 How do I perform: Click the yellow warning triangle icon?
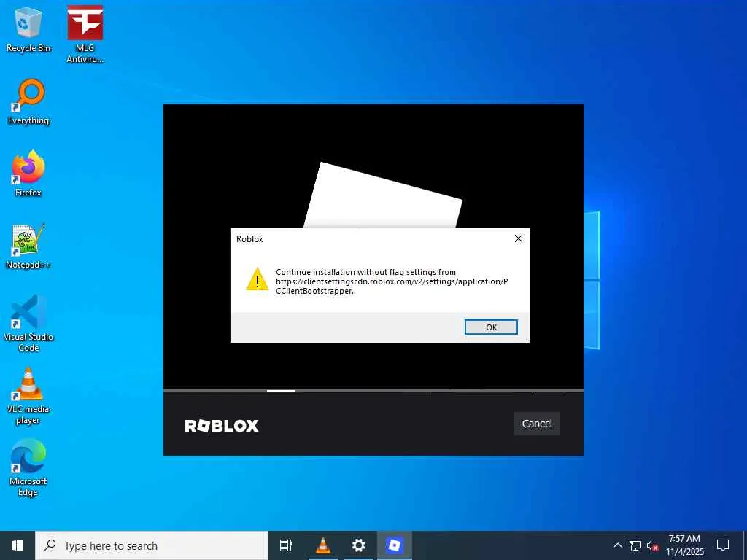(x=258, y=279)
